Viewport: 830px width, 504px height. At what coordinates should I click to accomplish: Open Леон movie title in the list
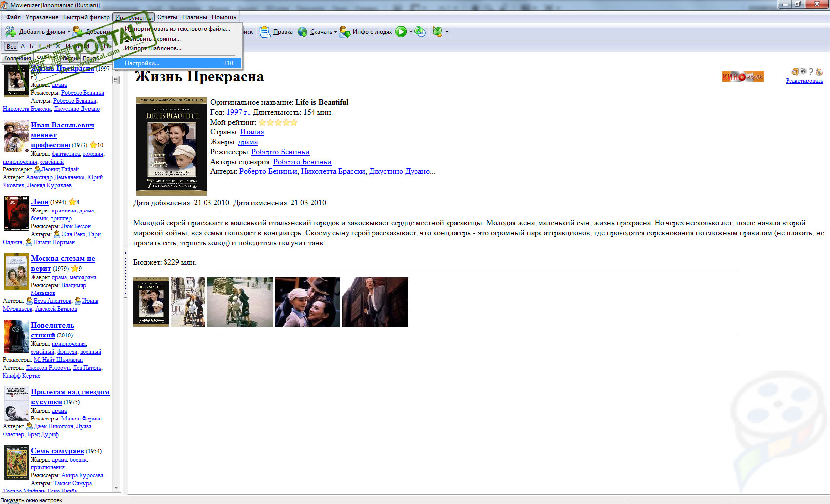[40, 202]
